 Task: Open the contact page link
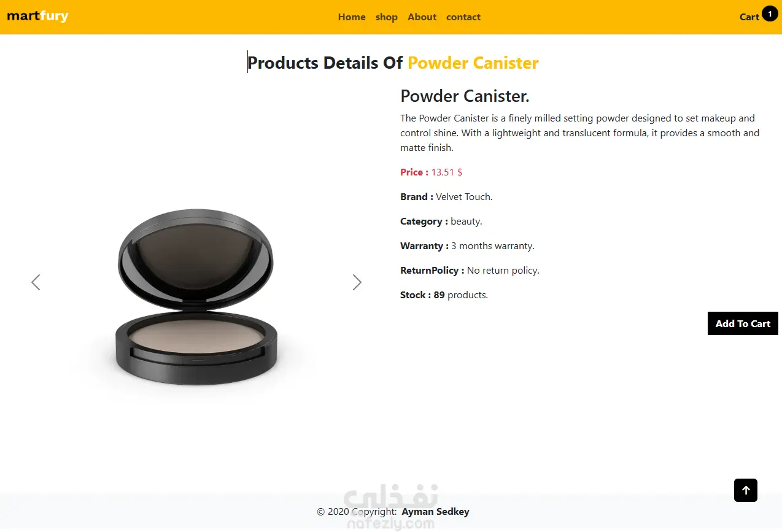(x=463, y=17)
